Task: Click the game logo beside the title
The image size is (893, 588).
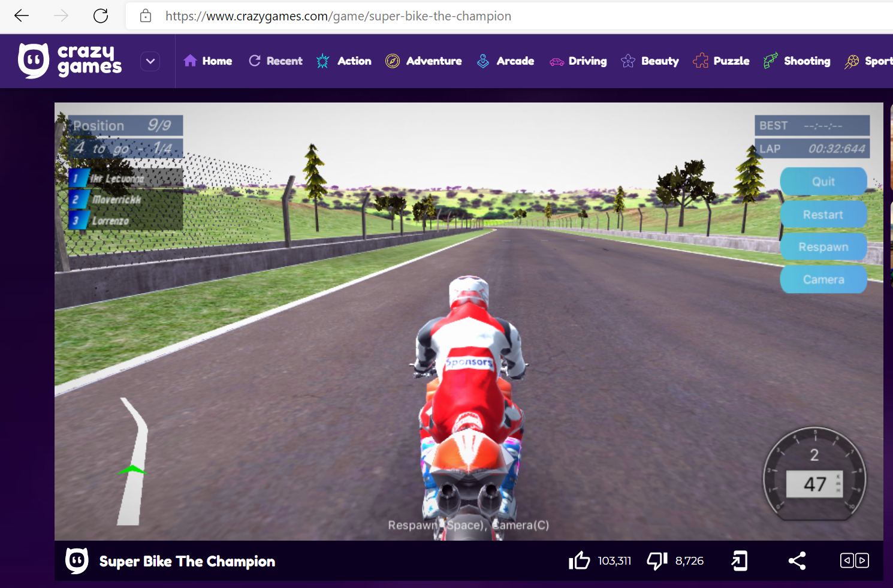Action: [x=77, y=561]
